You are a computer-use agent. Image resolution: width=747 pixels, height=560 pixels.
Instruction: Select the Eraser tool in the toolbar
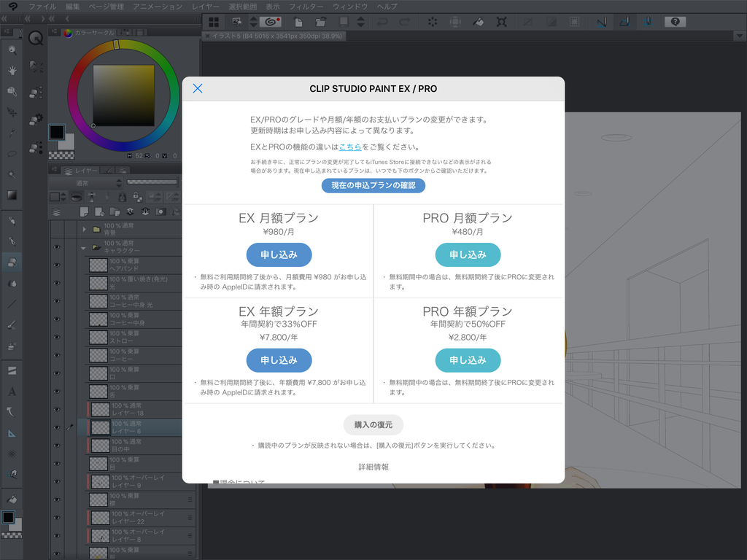click(x=12, y=262)
